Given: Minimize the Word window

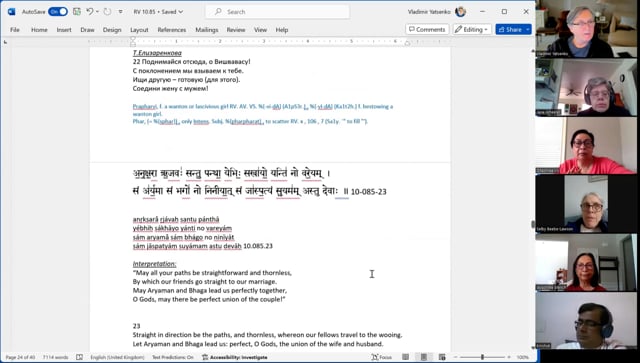Looking at the screenshot, I should pyautogui.click(x=482, y=12).
